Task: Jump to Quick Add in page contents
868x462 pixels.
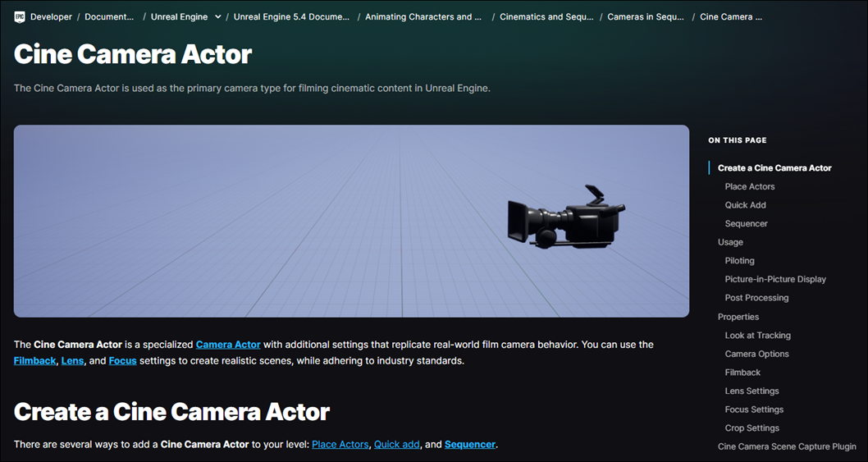Action: [x=745, y=205]
